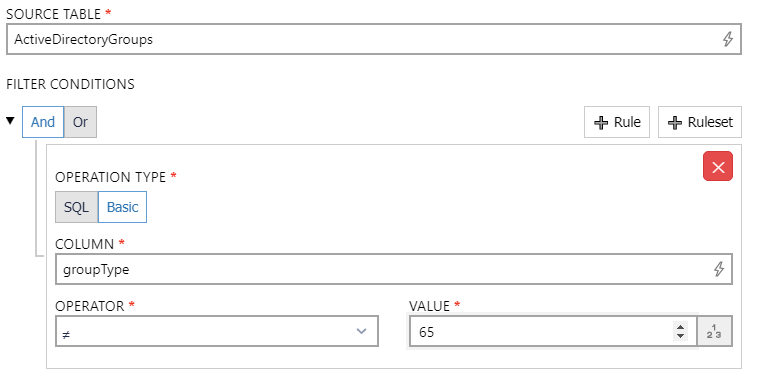
Task: Click the chevron arrow in Operator box
Action: pyautogui.click(x=361, y=331)
